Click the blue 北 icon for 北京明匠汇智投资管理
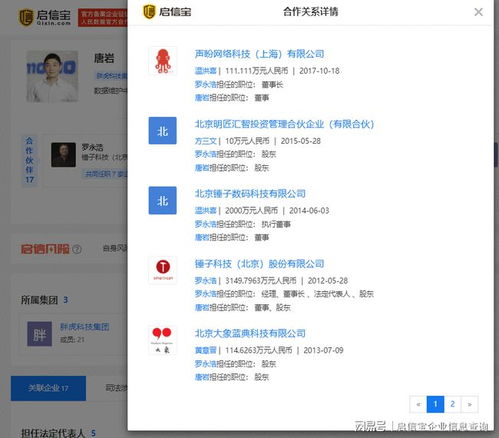This screenshot has width=499, height=438. (x=163, y=131)
